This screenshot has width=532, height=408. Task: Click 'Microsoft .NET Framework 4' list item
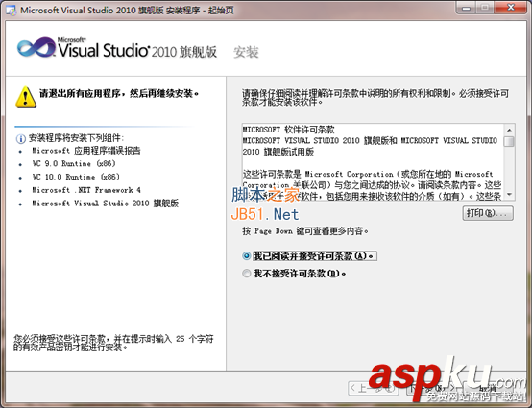point(86,190)
